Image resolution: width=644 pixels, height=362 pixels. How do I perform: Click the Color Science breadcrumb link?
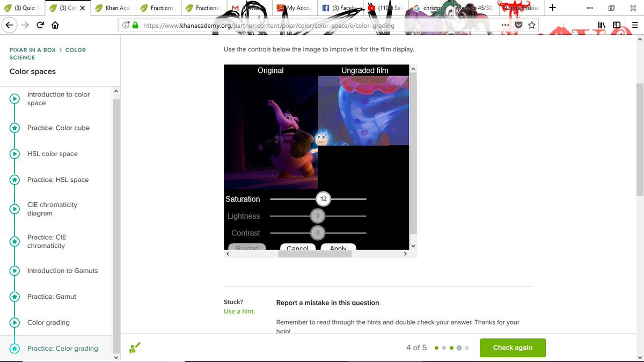48,54
